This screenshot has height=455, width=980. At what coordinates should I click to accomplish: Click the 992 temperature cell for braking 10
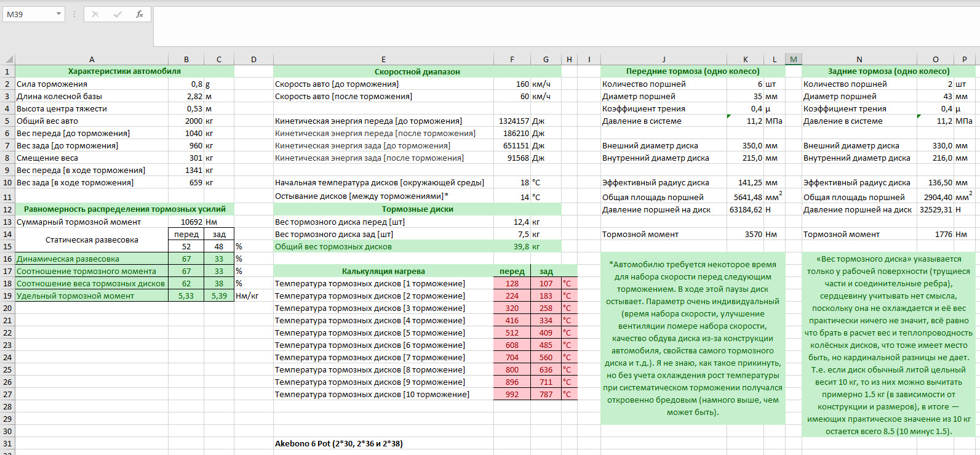coord(512,394)
